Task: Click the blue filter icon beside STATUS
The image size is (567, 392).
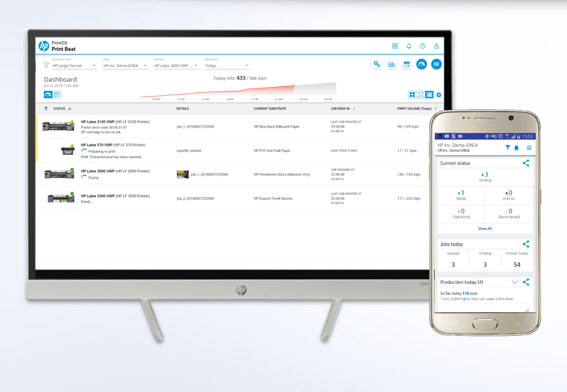Action: click(46, 109)
